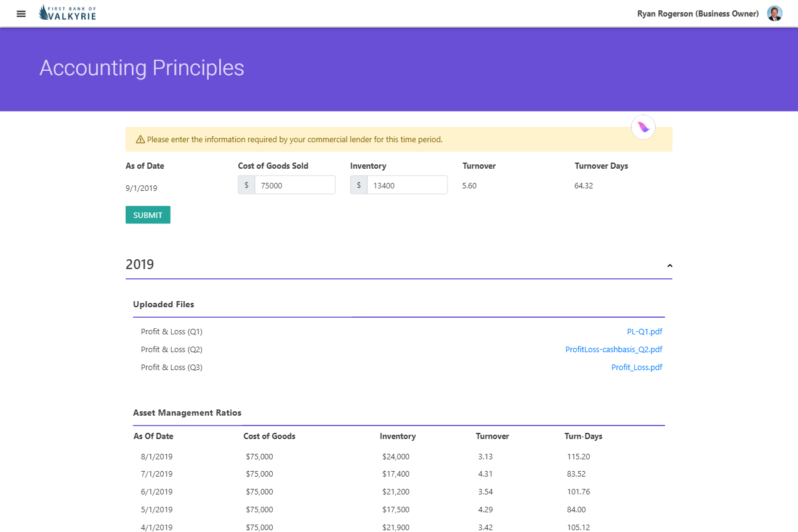Open the Profit_Loss.pdf link
This screenshot has width=798, height=532.
pyautogui.click(x=637, y=368)
